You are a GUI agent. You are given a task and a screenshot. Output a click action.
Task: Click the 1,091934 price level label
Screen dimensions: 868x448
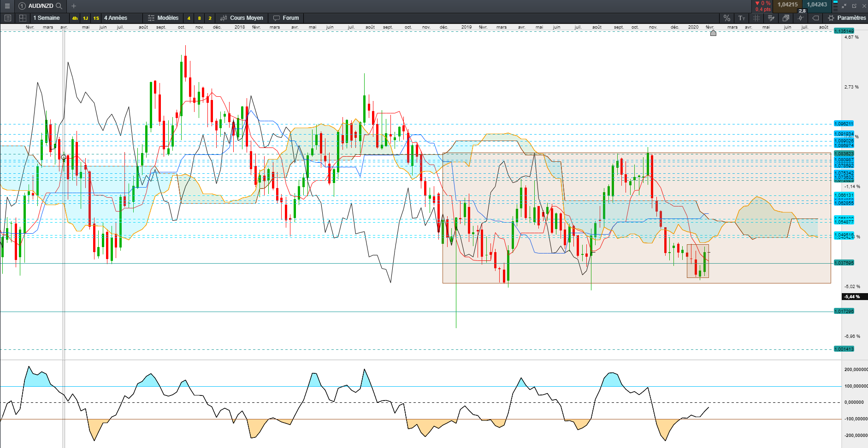coord(844,134)
